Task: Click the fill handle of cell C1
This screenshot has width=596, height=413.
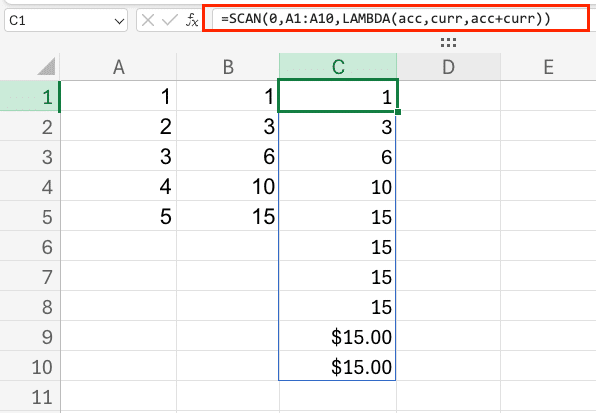Action: 398,112
